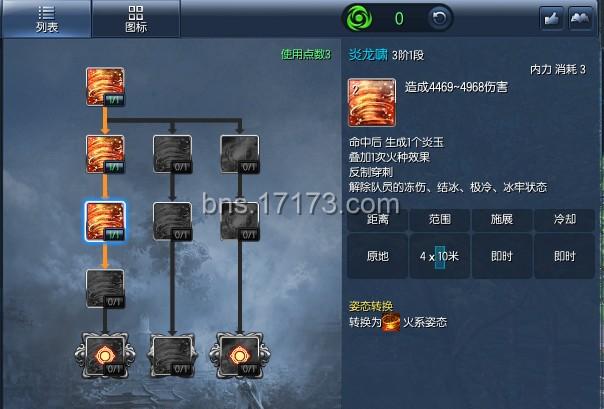604x409 pixels.
Task: Switch to the 图标 icon tab
Action: click(136, 18)
